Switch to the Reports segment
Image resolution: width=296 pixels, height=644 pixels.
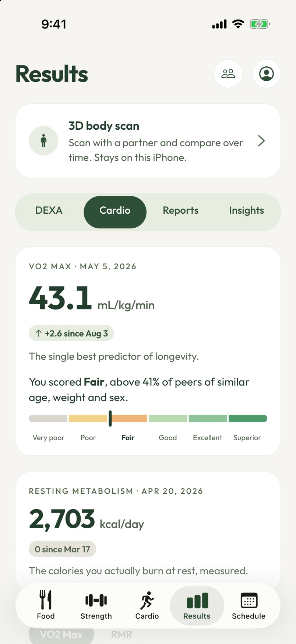[x=180, y=210]
